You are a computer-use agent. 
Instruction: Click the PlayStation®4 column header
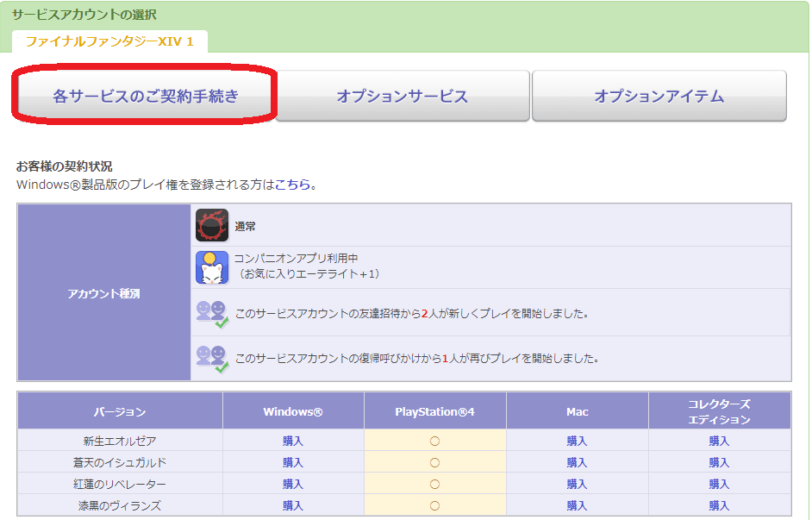(435, 410)
